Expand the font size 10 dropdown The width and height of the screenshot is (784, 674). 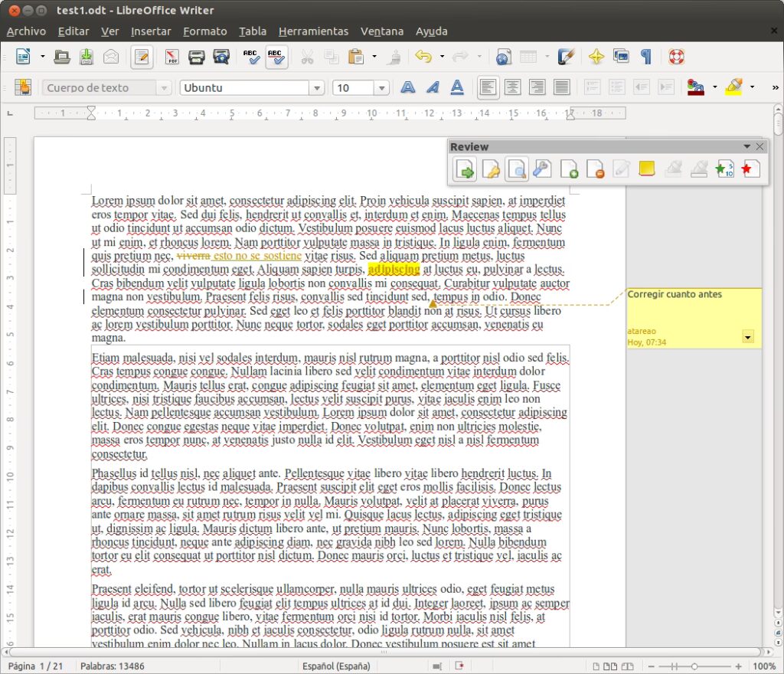tap(381, 88)
